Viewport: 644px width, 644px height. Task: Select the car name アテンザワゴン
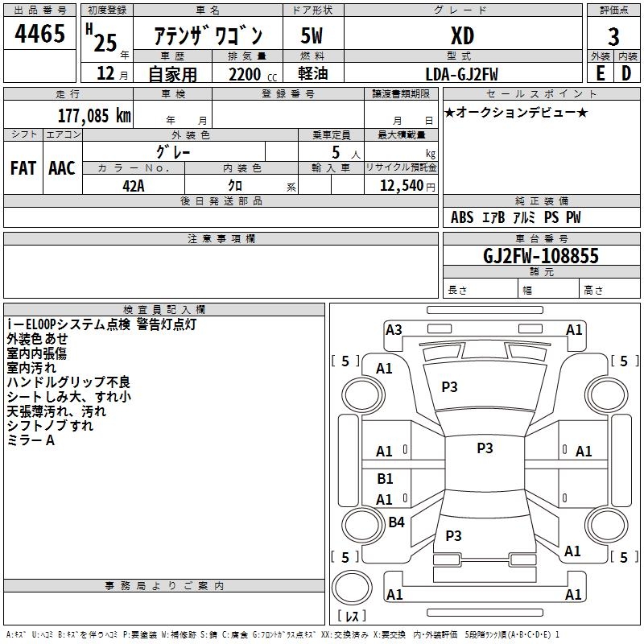(208, 35)
